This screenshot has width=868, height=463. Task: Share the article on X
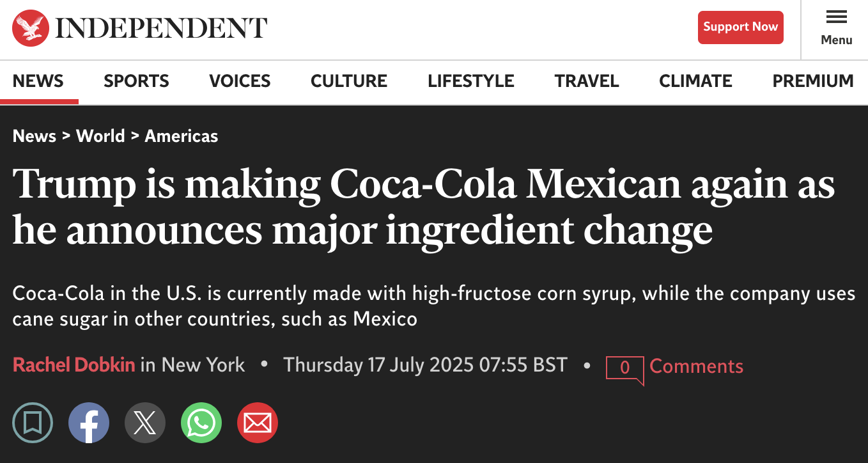(x=145, y=423)
